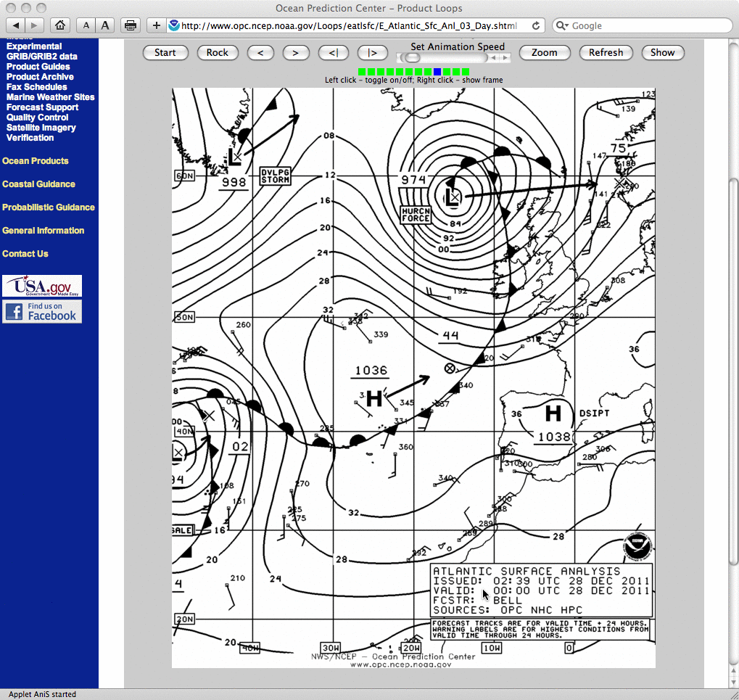Viewport: 739px width, 700px height.
Task: Decrease text size with small A
Action: pos(86,25)
